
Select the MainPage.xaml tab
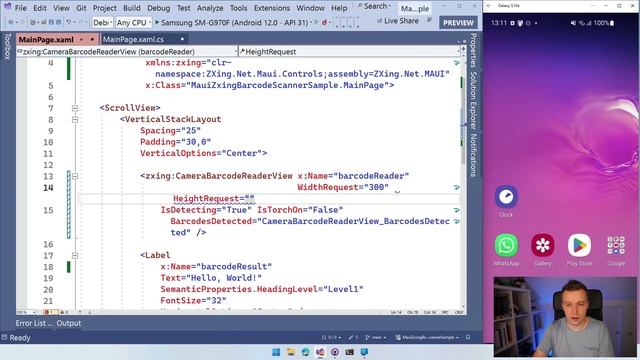[x=46, y=39]
